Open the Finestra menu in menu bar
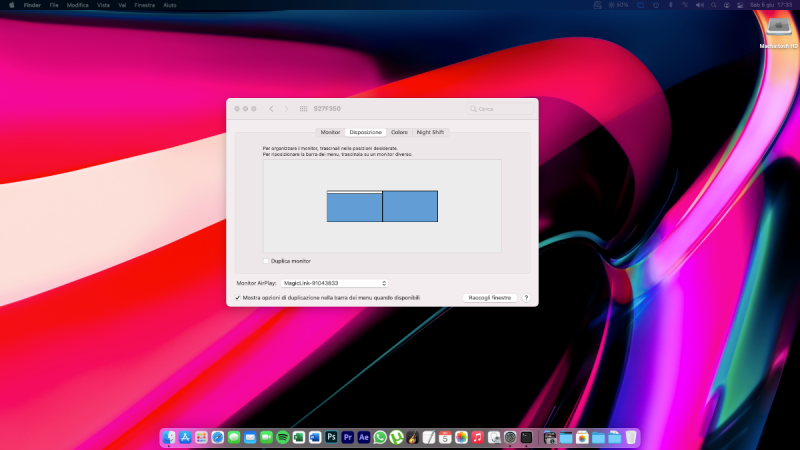 [x=146, y=5]
